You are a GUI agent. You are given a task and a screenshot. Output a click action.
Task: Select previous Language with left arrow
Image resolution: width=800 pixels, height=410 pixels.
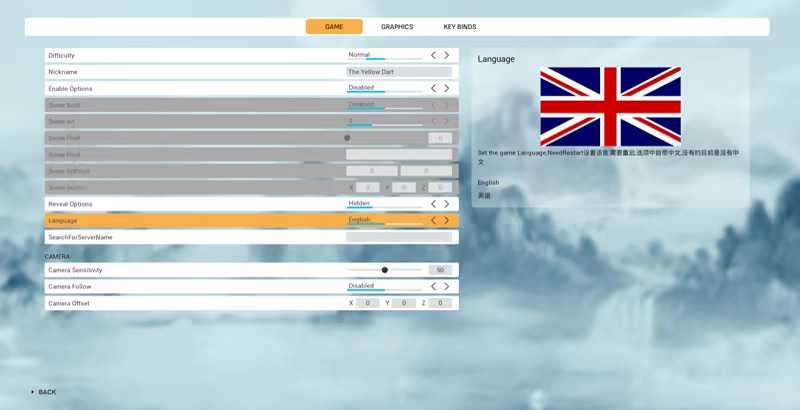pyautogui.click(x=433, y=220)
